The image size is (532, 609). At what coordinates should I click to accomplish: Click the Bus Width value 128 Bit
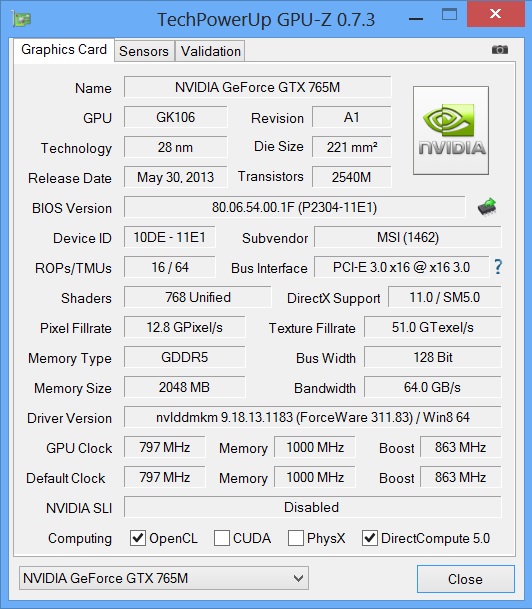pos(433,357)
